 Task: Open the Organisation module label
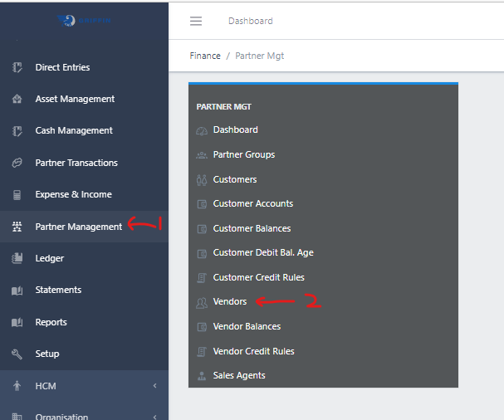pos(61,417)
